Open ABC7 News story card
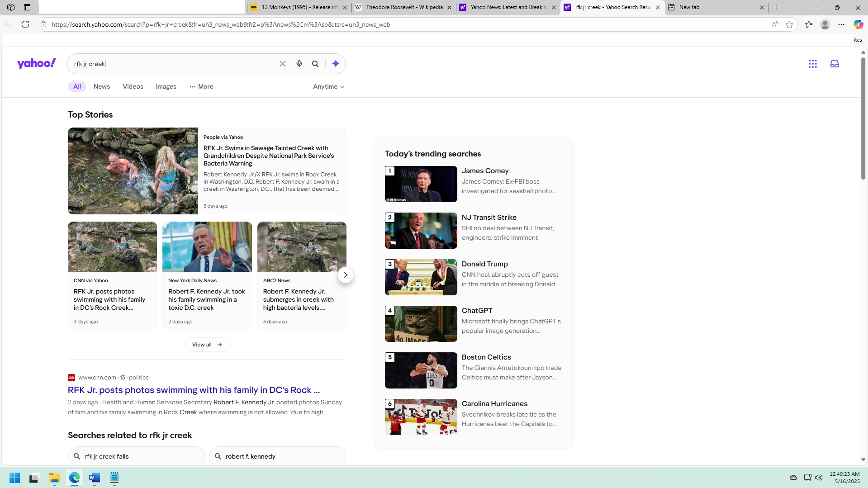 (x=302, y=276)
